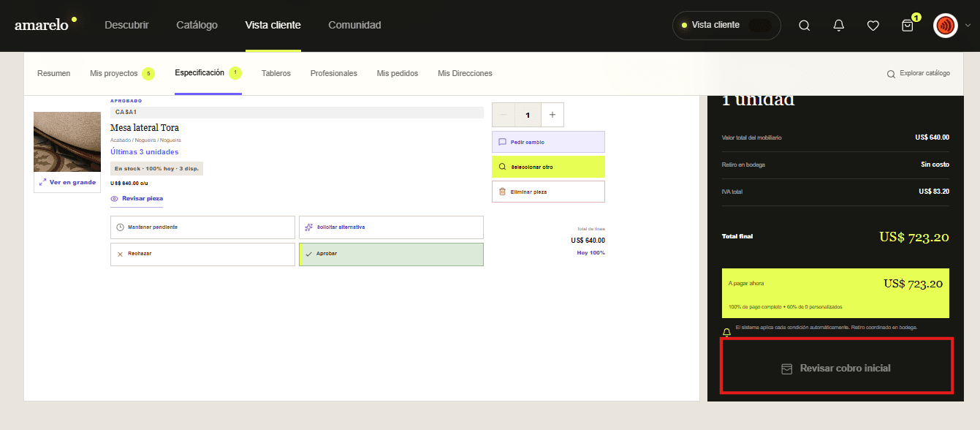Image resolution: width=980 pixels, height=430 pixels.
Task: Select the Especificación tab
Action: click(208, 72)
